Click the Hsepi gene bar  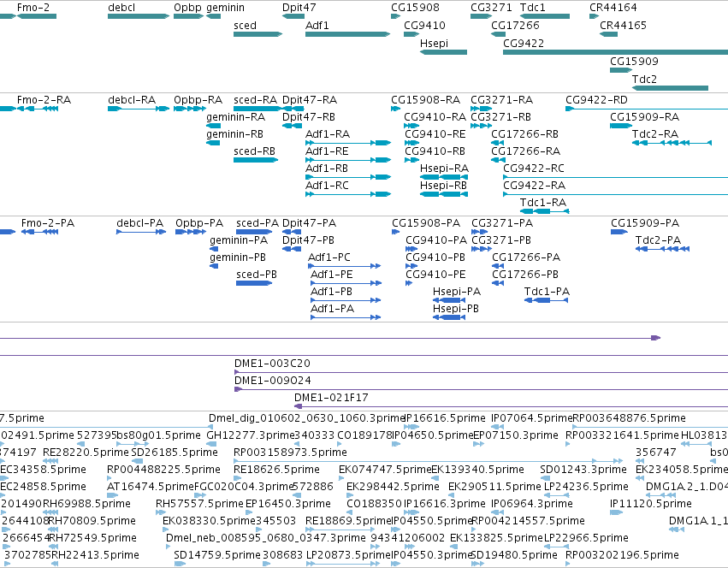(x=443, y=52)
